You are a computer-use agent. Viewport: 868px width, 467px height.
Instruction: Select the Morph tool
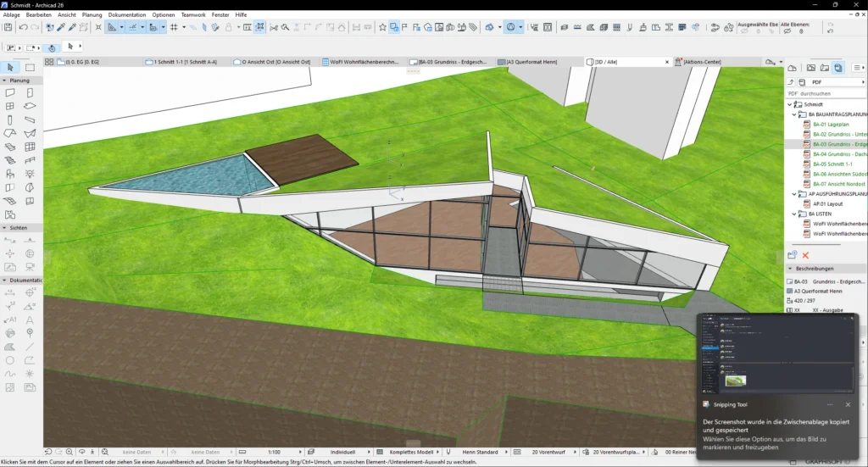pyautogui.click(x=30, y=187)
